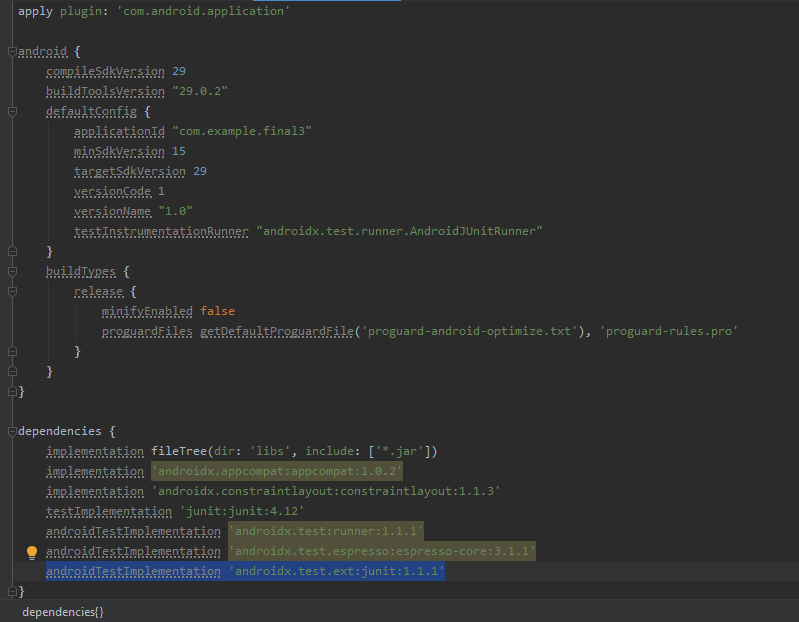Viewport: 799px width, 622px height.
Task: Click 'implementation' keyword on the fileTree line
Action: pyautogui.click(x=95, y=451)
